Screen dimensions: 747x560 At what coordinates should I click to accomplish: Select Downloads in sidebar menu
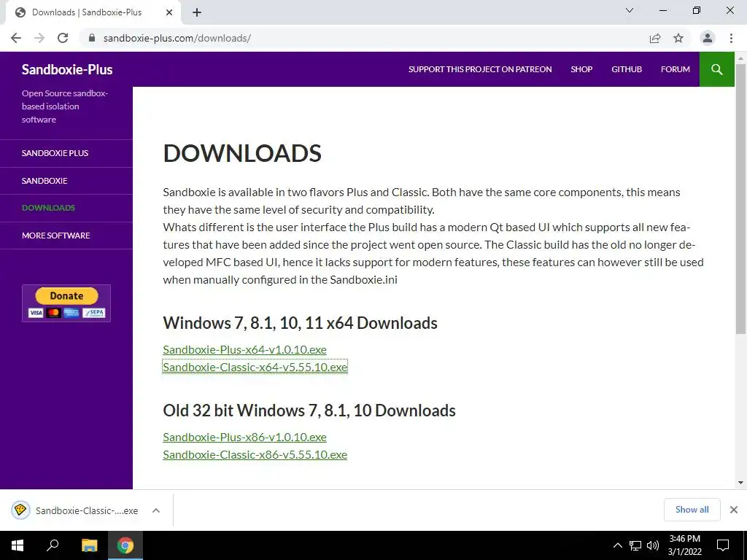(x=66, y=208)
